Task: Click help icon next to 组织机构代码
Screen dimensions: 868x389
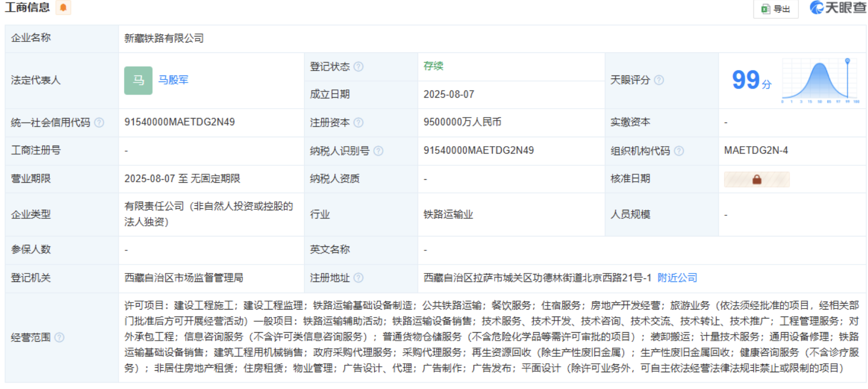Action: coord(679,151)
